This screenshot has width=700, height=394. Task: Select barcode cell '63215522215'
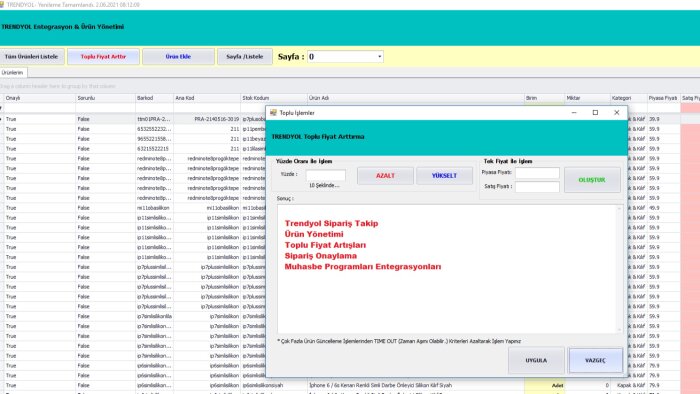[x=154, y=149]
